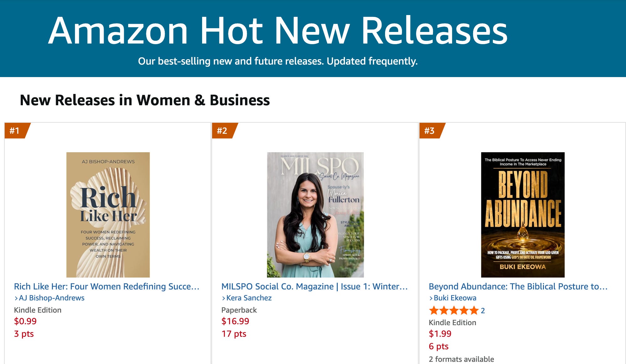Click the Amazon Hot New Releases banner heading
626x364 pixels.
coord(278,30)
